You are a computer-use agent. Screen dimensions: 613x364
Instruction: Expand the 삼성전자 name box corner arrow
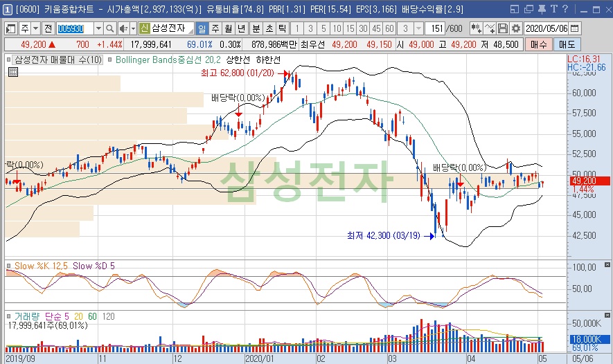(190, 31)
